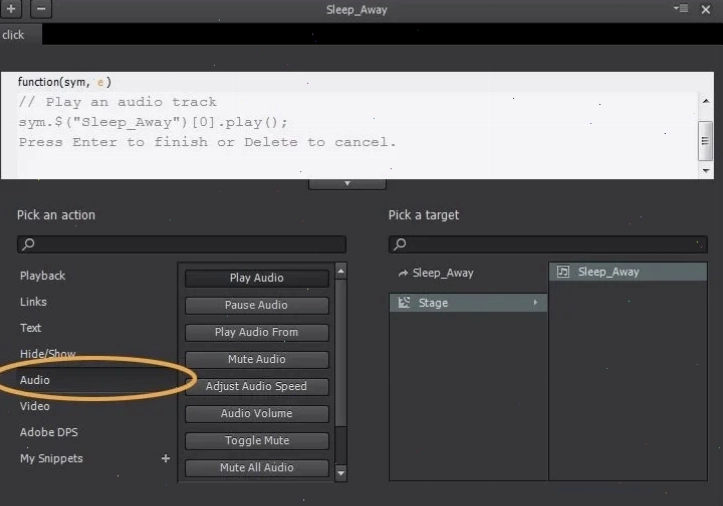Select the Hide/Show action category

[47, 354]
